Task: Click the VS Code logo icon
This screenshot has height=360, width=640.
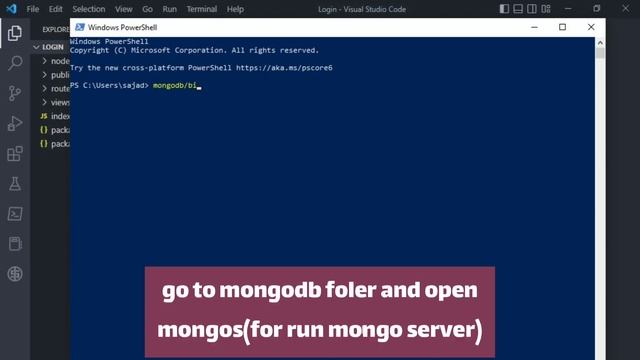Action: click(11, 9)
